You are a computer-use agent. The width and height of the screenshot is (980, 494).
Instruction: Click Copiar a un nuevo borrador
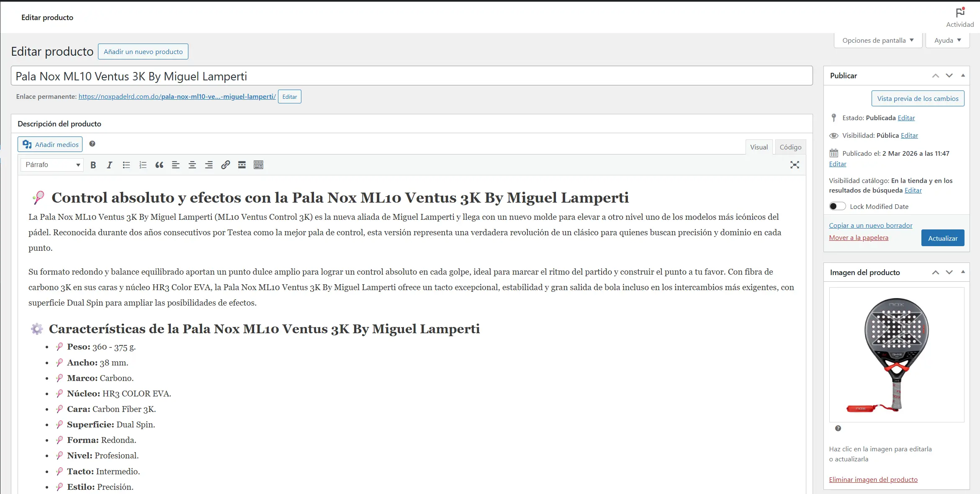(x=871, y=225)
